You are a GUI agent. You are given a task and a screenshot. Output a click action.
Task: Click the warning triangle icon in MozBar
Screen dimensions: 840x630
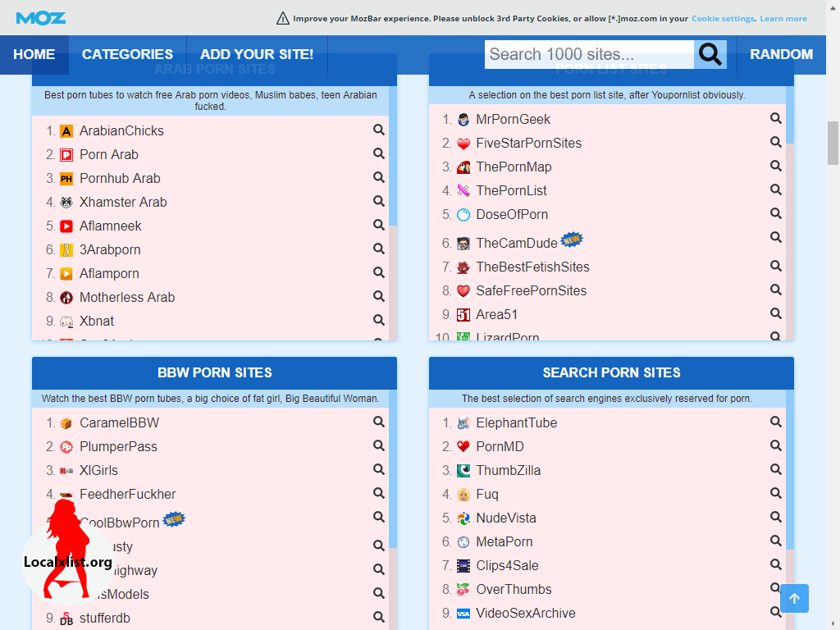pos(282,19)
